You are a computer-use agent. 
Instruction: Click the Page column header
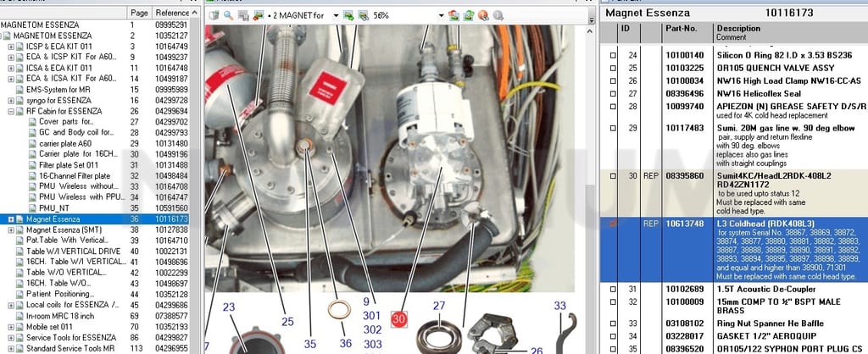139,12
